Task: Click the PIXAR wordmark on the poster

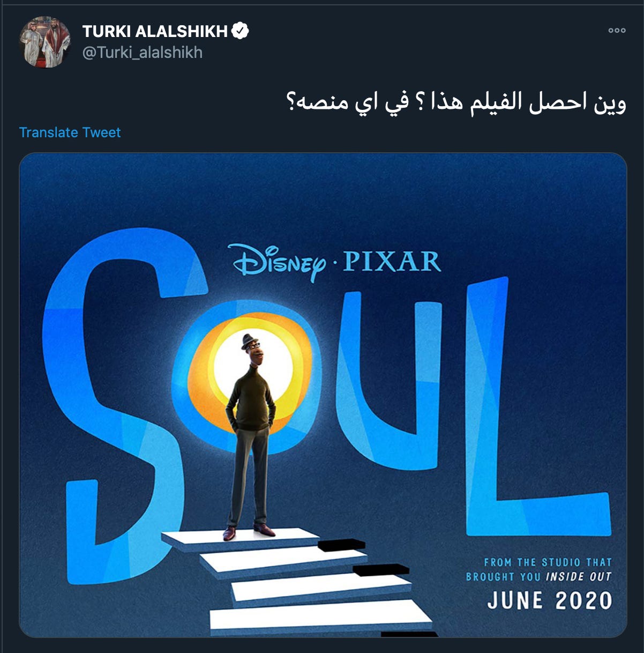Action: click(392, 262)
